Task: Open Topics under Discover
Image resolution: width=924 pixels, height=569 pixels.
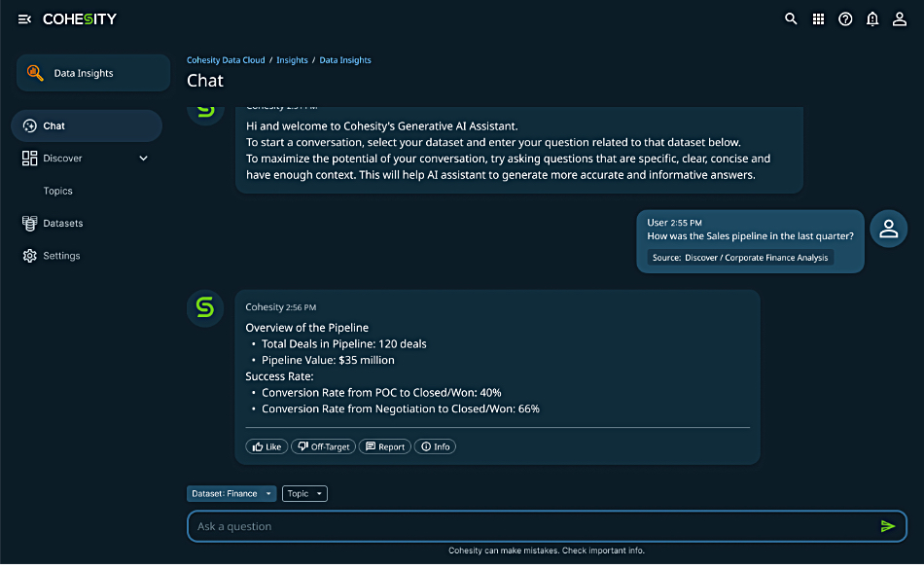Action: (x=57, y=191)
